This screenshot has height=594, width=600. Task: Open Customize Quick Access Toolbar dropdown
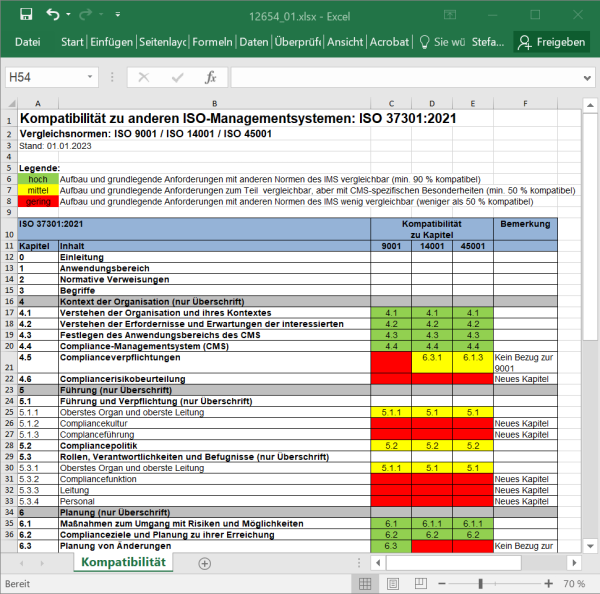[x=118, y=15]
